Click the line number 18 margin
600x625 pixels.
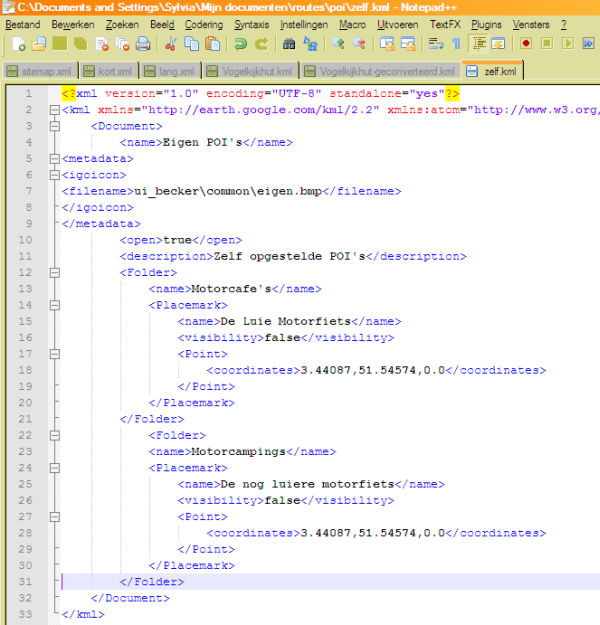click(25, 370)
